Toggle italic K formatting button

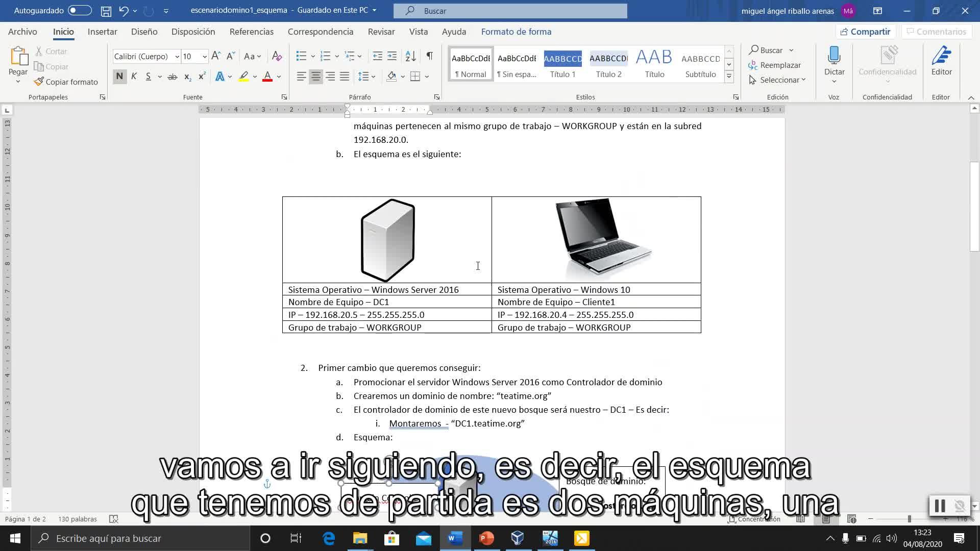[134, 77]
